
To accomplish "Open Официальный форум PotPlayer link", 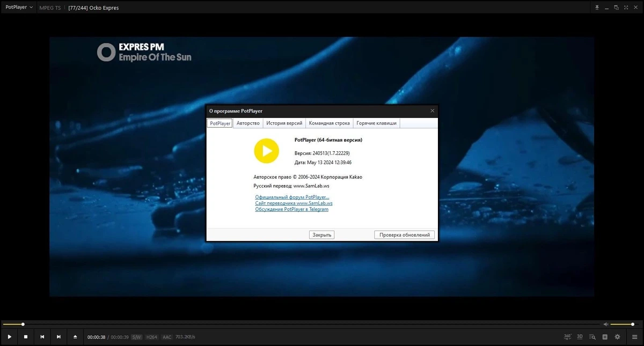I will click(292, 197).
